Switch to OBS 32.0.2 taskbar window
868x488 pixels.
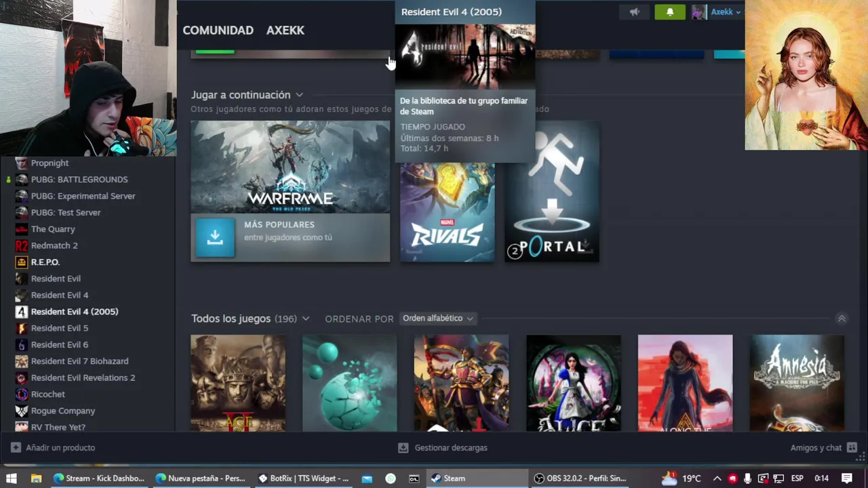point(580,479)
